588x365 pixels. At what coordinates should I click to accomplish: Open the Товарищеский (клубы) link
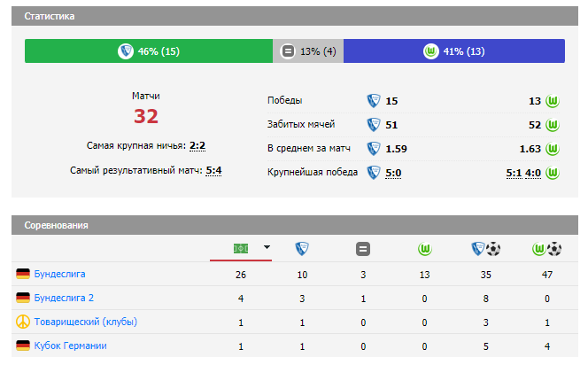(x=85, y=322)
